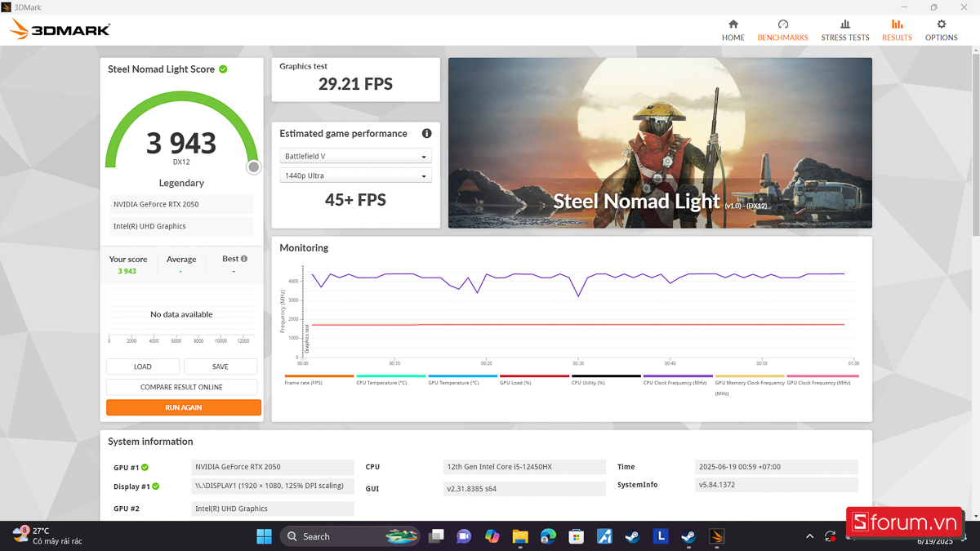Viewport: 980px width, 551px height.
Task: Click the 45+ FPS estimated performance value
Action: 355,200
